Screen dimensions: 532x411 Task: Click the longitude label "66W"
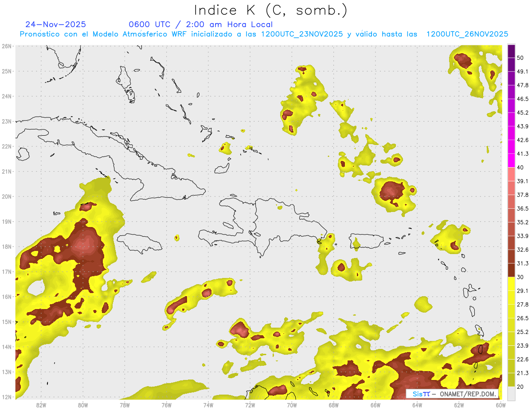[x=375, y=405]
